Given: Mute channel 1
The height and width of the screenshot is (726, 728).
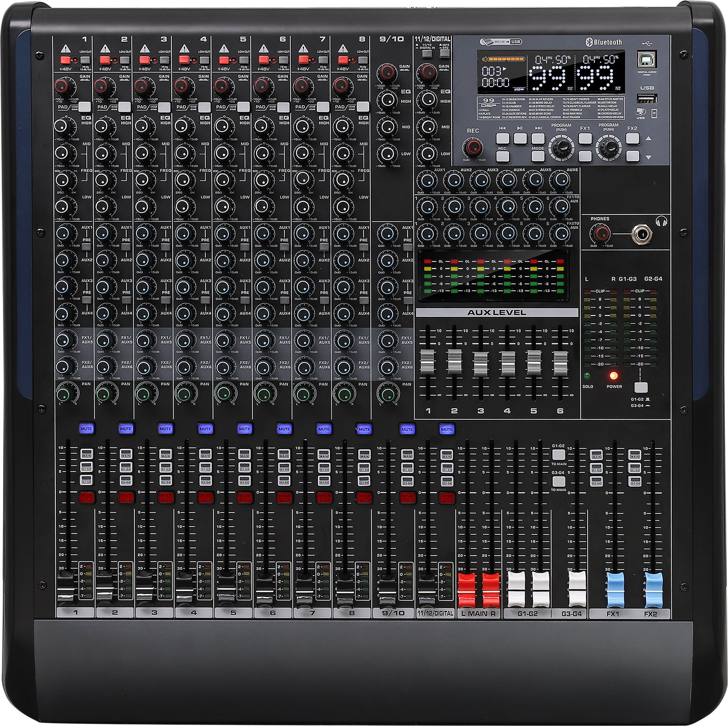Looking at the screenshot, I should tap(86, 429).
